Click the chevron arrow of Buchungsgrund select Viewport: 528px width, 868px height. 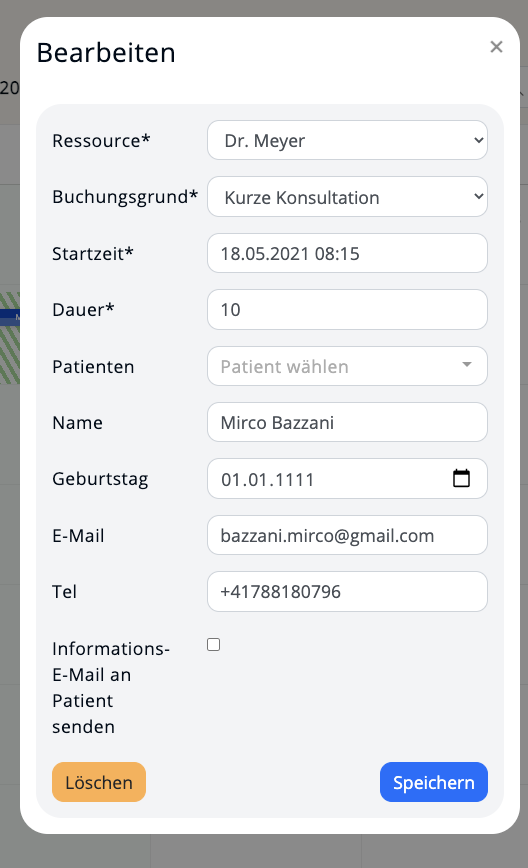pos(479,197)
